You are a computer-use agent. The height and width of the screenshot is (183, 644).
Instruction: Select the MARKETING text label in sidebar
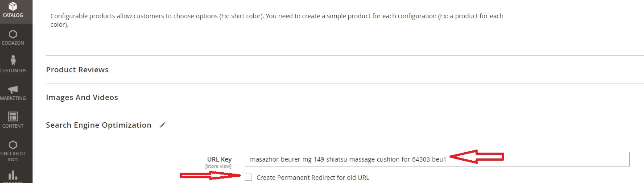(x=13, y=98)
